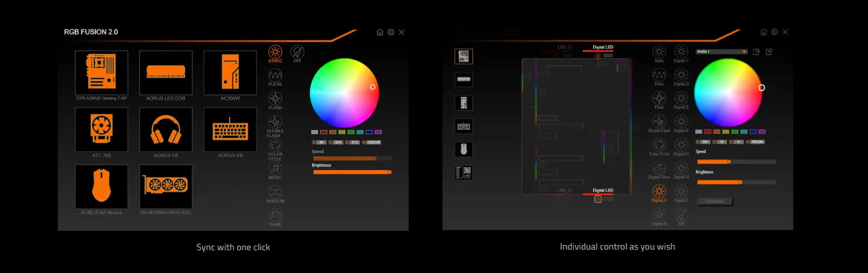
Task: Choose Digital Wave mode
Action: [659, 168]
